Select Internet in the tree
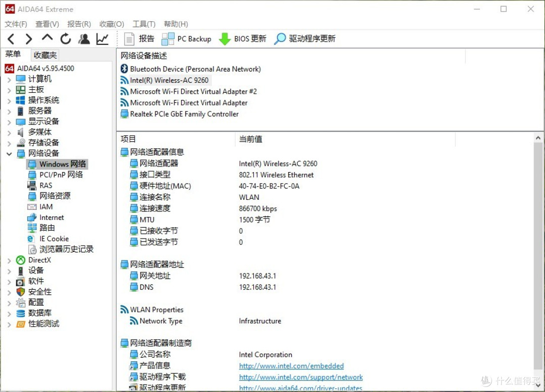Viewport: 545px width, 392px height. click(46, 217)
